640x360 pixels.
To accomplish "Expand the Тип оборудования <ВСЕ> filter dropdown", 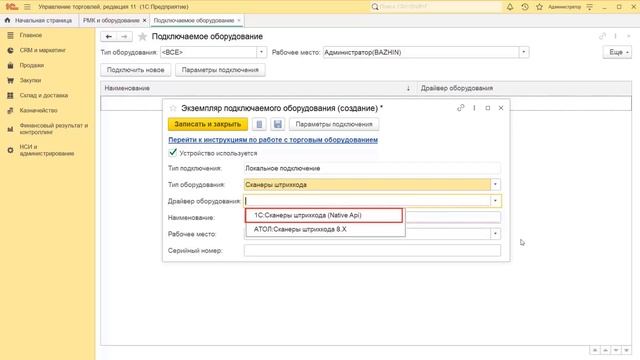I will pos(261,52).
